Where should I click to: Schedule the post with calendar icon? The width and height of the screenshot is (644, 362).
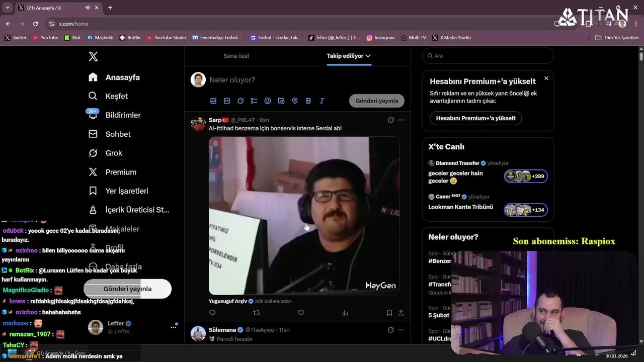point(281,101)
